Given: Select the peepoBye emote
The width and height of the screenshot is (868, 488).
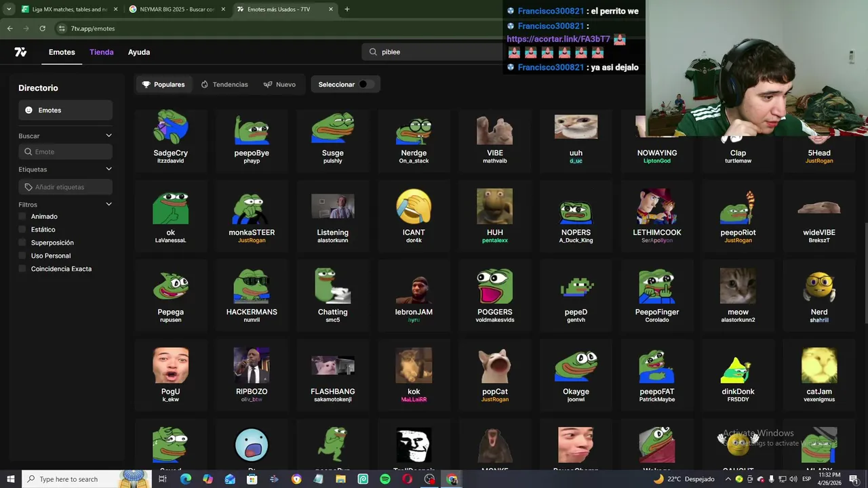Looking at the screenshot, I should coord(252,138).
